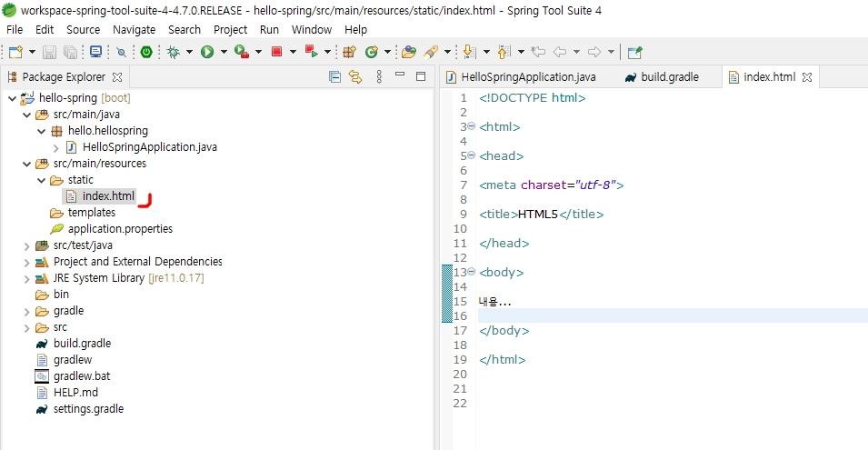Viewport: 868px width, 450px height.
Task: Open the Run button dropdown arrow
Action: coord(223,53)
